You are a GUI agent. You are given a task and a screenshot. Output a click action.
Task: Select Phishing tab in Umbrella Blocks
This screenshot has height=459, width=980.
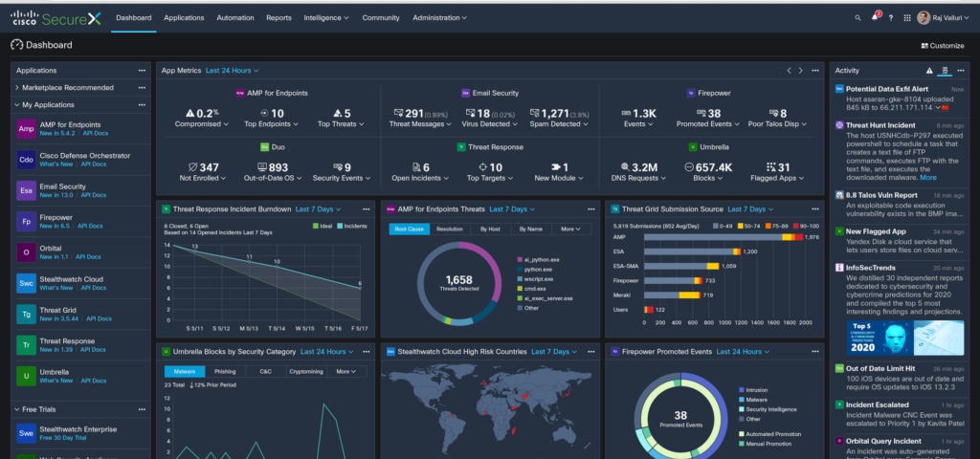(225, 372)
